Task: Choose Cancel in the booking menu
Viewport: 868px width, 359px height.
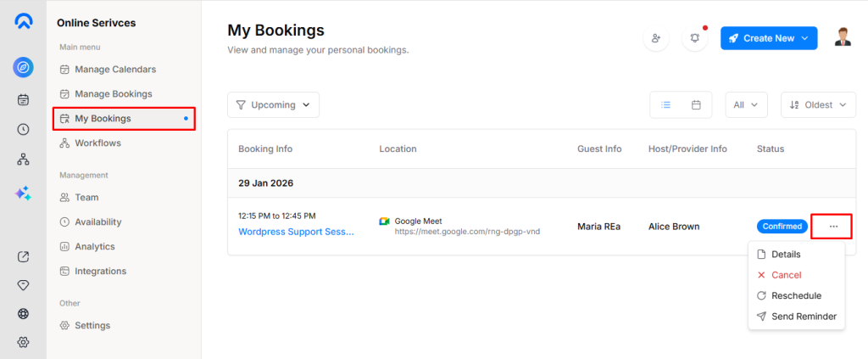Action: pos(786,275)
